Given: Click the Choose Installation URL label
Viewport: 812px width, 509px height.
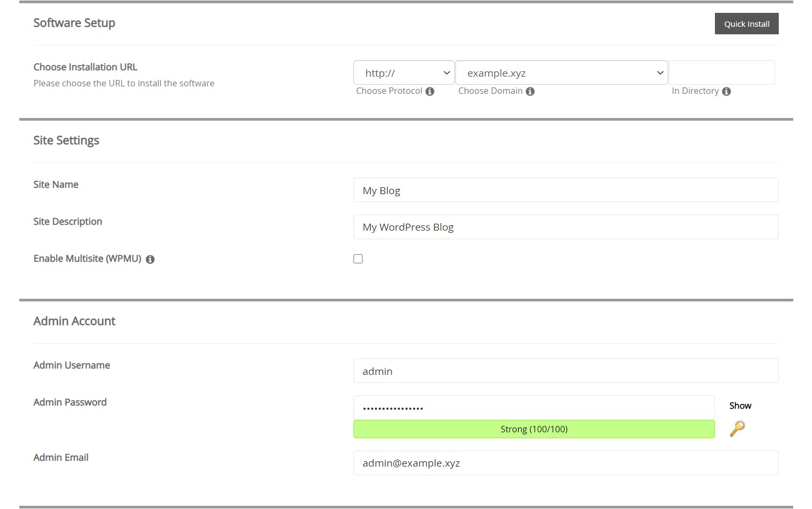Looking at the screenshot, I should click(85, 67).
